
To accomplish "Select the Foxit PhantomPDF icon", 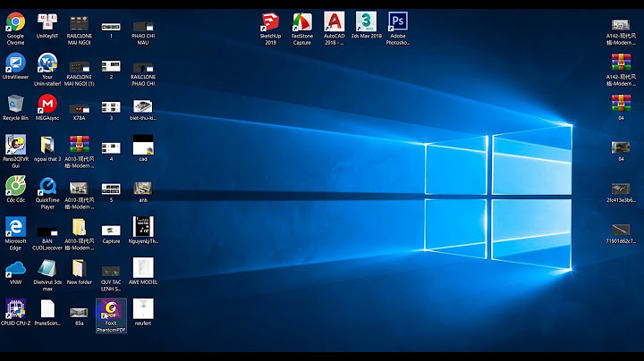I will pyautogui.click(x=111, y=310).
